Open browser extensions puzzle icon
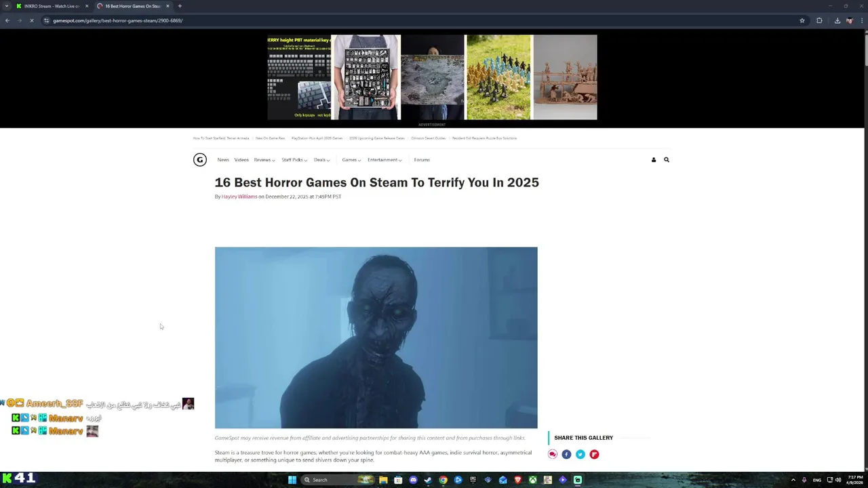The width and height of the screenshot is (868, 488). pyautogui.click(x=819, y=20)
